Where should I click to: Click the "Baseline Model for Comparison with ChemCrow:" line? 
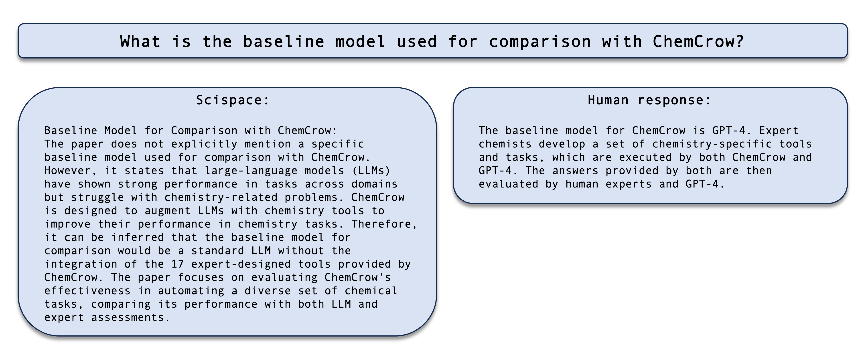[x=191, y=131]
